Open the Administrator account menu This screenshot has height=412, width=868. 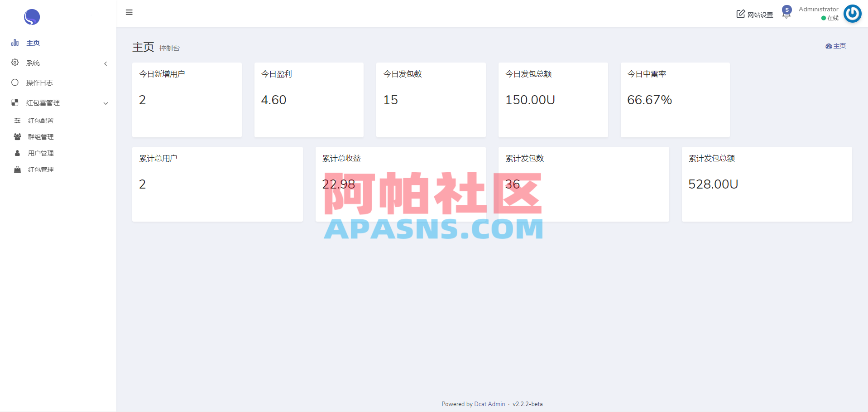(x=818, y=9)
